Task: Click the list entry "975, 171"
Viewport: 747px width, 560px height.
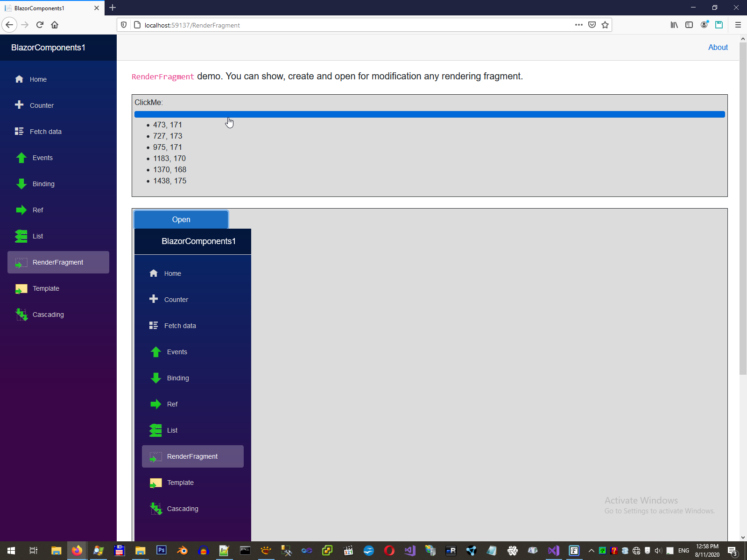Action: coord(168,147)
